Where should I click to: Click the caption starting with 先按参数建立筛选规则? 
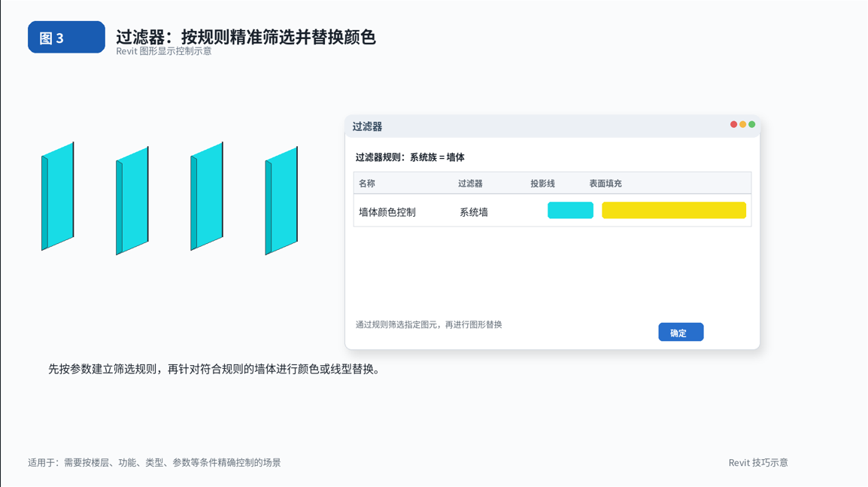point(215,369)
